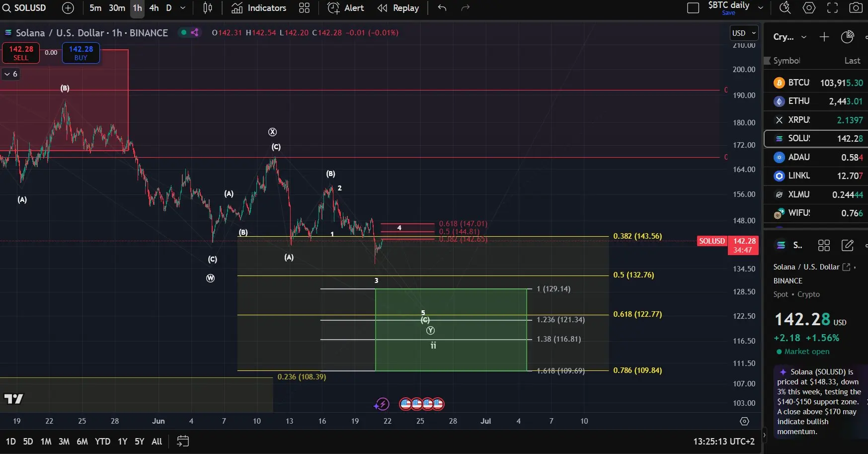Take a chart snapshot camera icon
The height and width of the screenshot is (454, 868).
point(856,8)
